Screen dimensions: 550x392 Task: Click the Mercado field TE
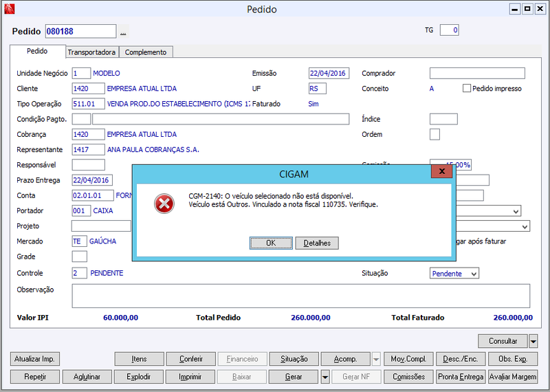point(80,241)
